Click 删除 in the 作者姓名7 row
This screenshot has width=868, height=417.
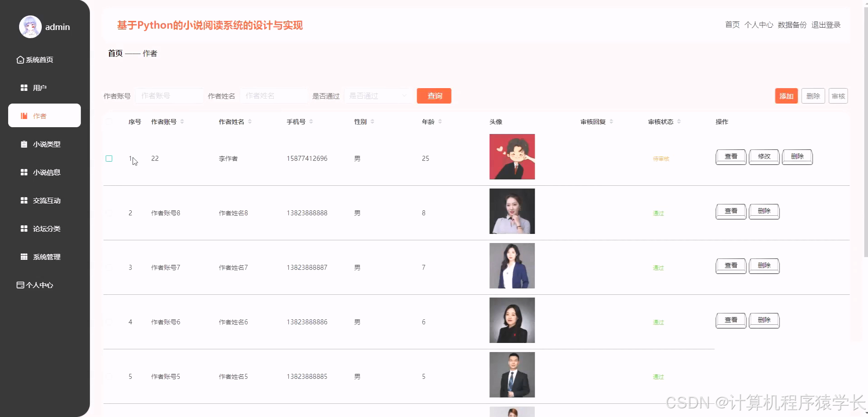[764, 266]
